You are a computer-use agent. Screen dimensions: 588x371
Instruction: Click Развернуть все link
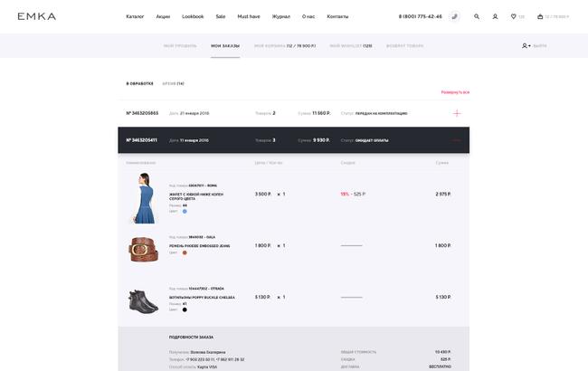[455, 92]
